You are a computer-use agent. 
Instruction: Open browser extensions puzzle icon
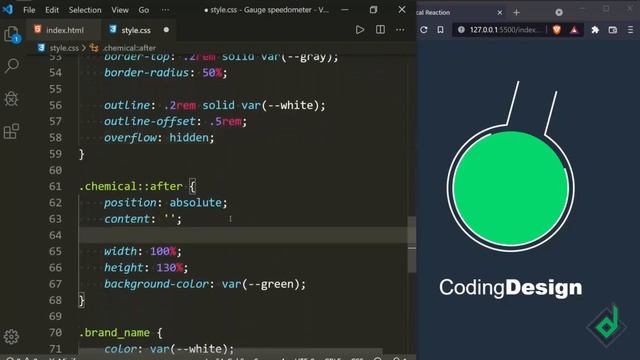pos(595,30)
